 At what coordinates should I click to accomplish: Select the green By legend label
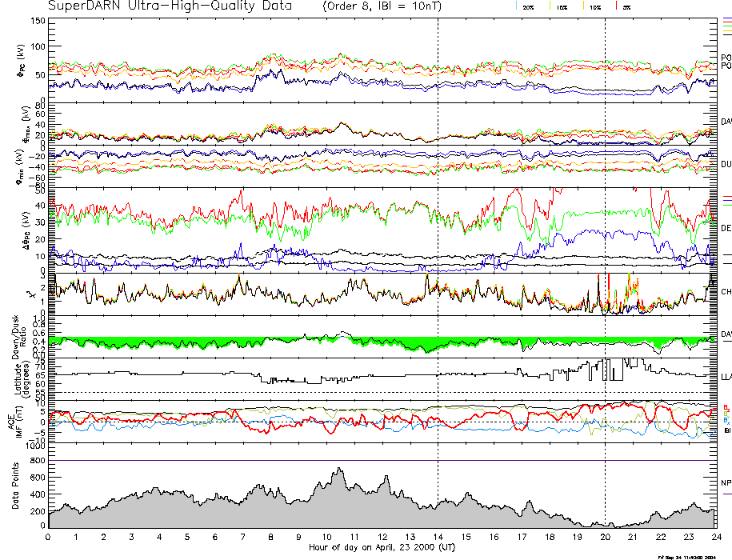(x=726, y=414)
